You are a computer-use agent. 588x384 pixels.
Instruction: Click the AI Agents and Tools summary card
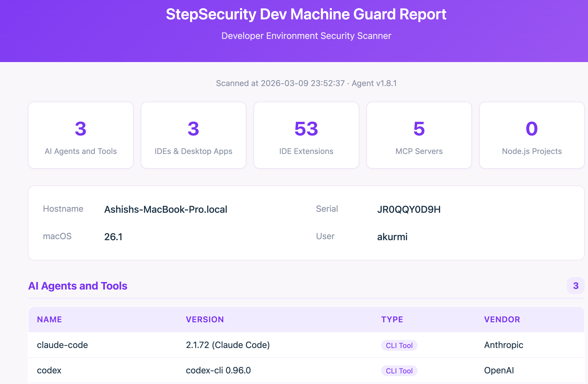[81, 135]
